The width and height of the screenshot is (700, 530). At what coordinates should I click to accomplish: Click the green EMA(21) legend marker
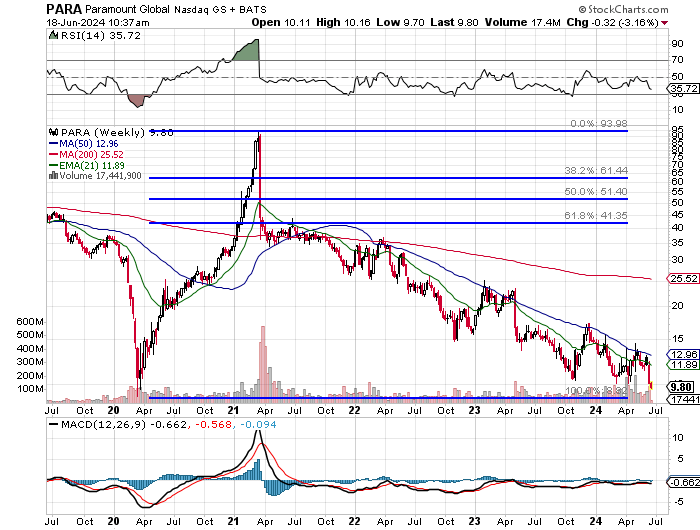52,165
